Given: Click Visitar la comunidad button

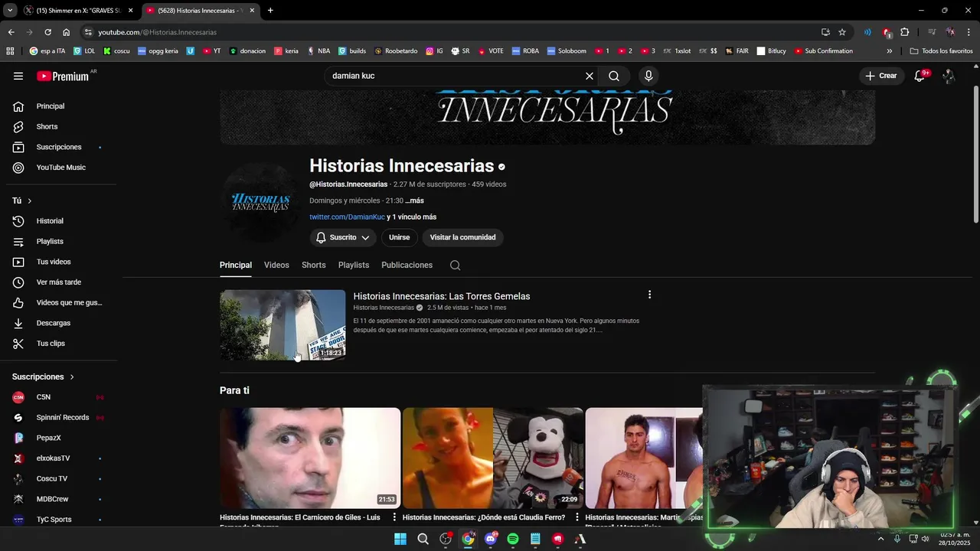Looking at the screenshot, I should (462, 237).
